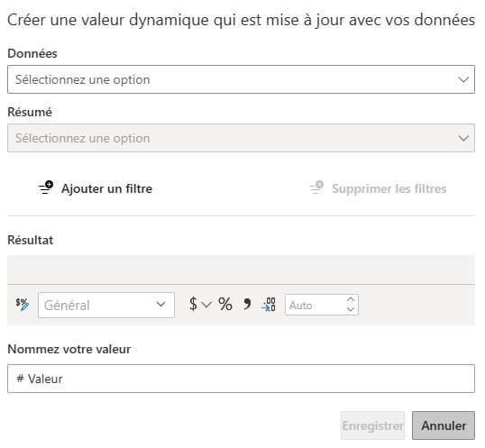Click Supprimer les filtres

point(379,188)
